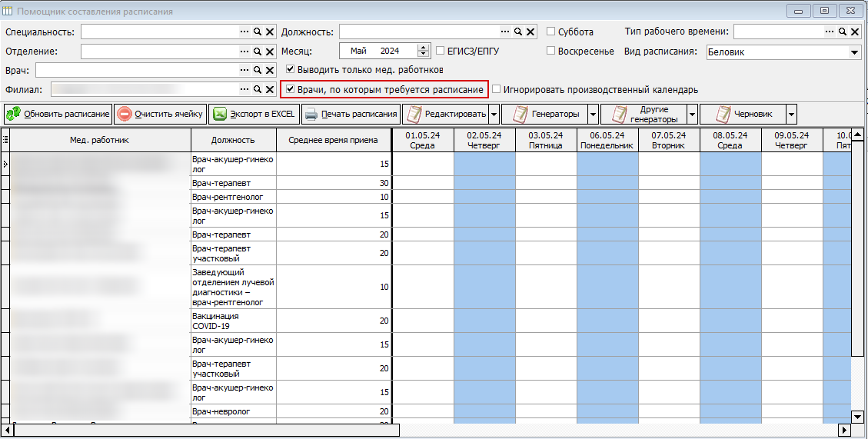Click the search magnifier in Филиал field
Screen dimensions: 868x439
[x=258, y=90]
